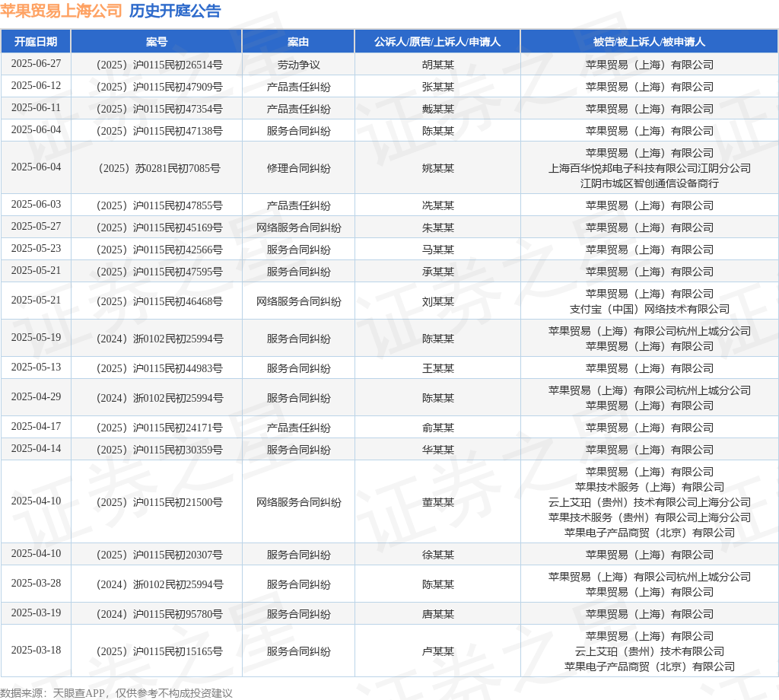Click the date 2025-04-17
Viewport: 779px width, 700px height.
coord(36,426)
